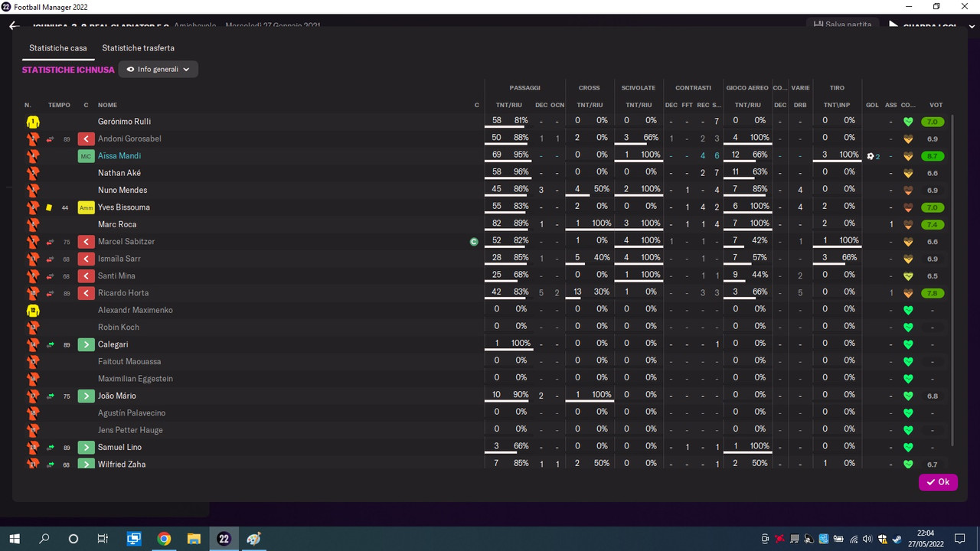The height and width of the screenshot is (551, 980).
Task: Click the substituted-off icon for Santi Mina
Action: click(87, 276)
